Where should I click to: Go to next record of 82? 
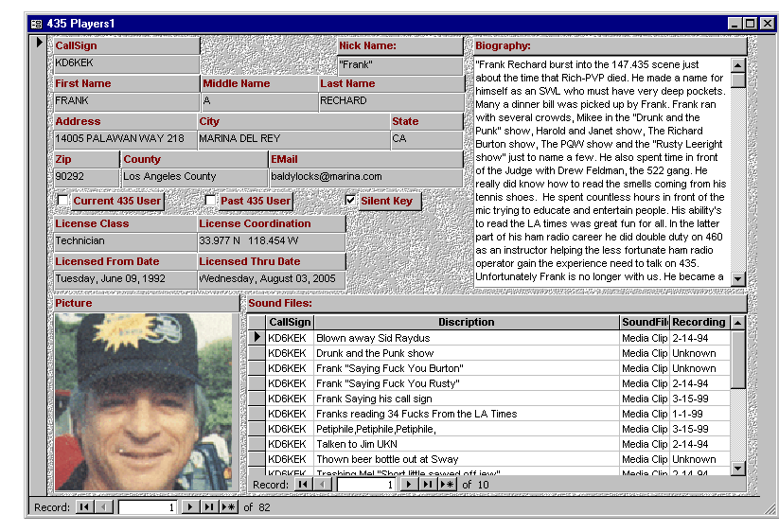(x=190, y=507)
